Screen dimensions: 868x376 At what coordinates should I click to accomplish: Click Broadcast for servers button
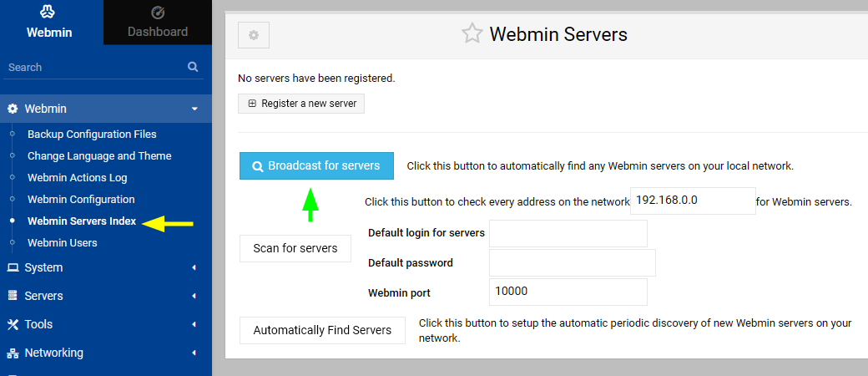coord(316,165)
